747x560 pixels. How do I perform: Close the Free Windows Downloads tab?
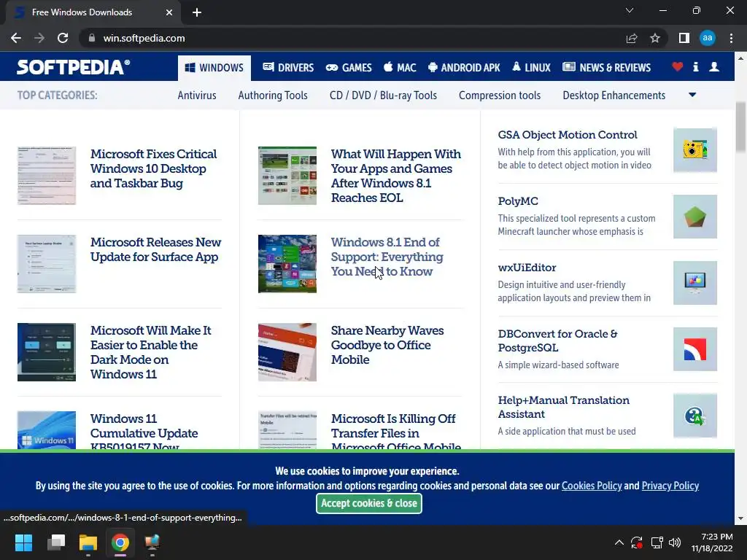(x=169, y=12)
